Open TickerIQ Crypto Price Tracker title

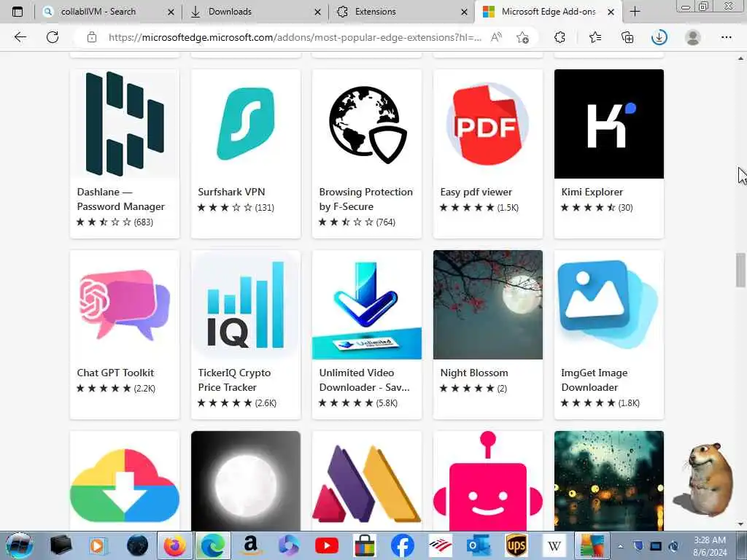pyautogui.click(x=234, y=380)
